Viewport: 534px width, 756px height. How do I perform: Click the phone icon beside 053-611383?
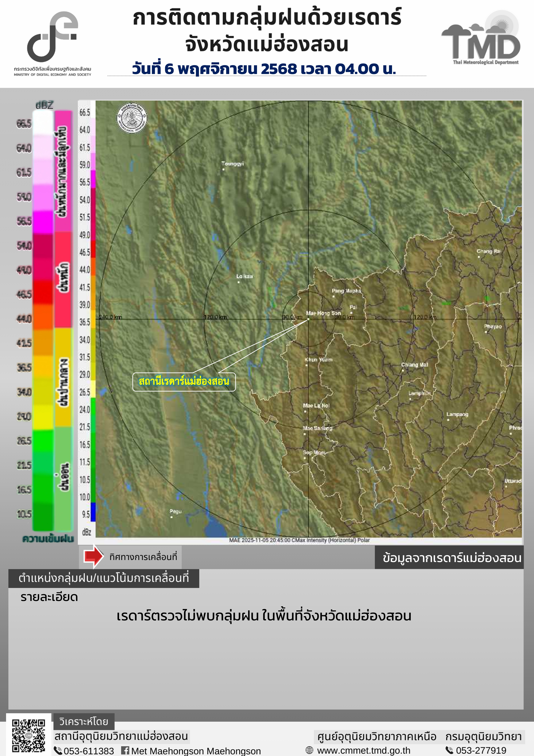point(58,751)
